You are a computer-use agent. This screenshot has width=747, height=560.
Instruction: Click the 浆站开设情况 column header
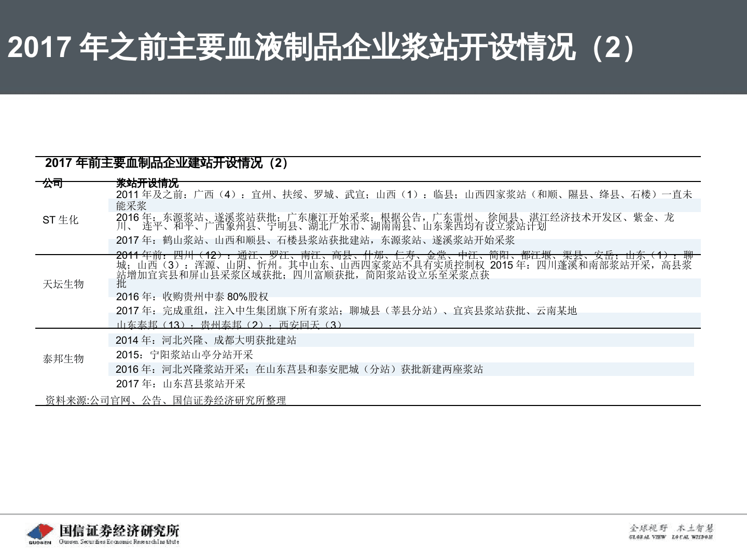(x=146, y=183)
